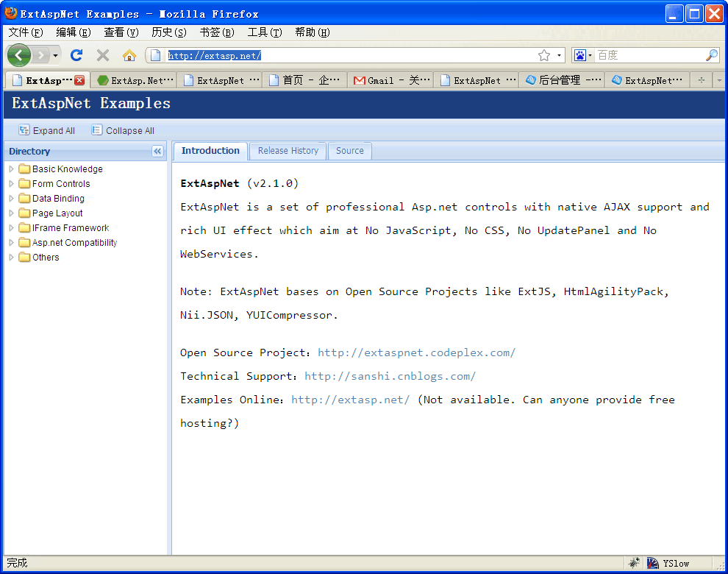Select the Page Layout folder icon
Viewport: 728px width, 574px height.
tap(24, 213)
